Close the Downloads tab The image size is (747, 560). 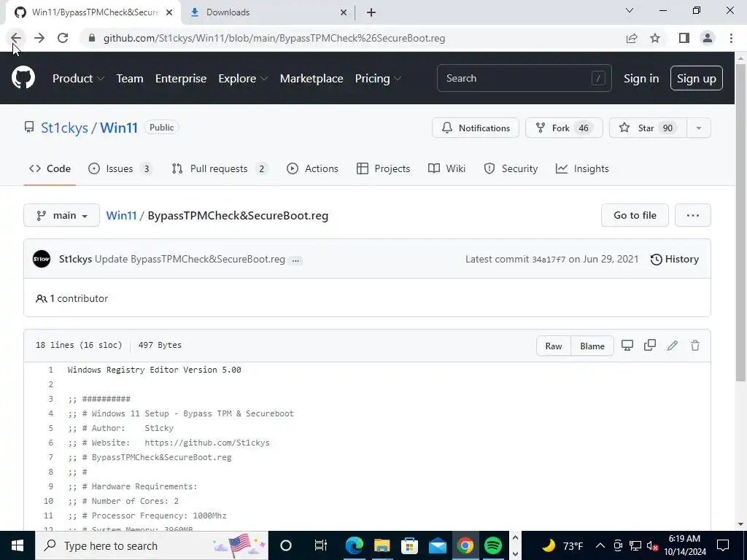coord(344,13)
